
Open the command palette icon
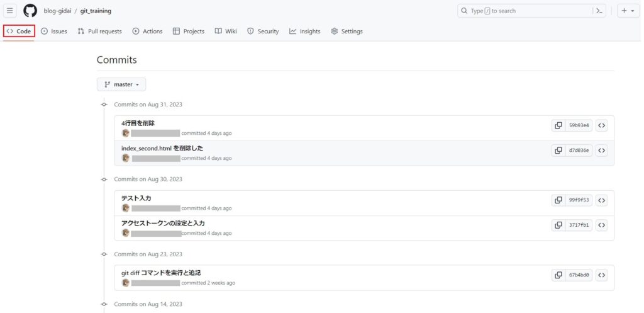pyautogui.click(x=599, y=11)
